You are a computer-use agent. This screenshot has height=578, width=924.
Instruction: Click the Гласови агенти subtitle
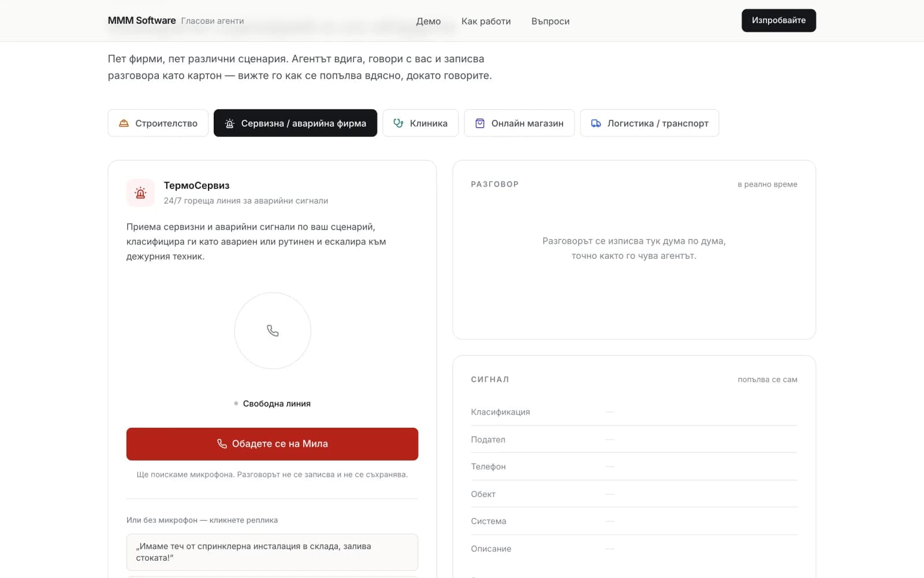[x=213, y=21]
